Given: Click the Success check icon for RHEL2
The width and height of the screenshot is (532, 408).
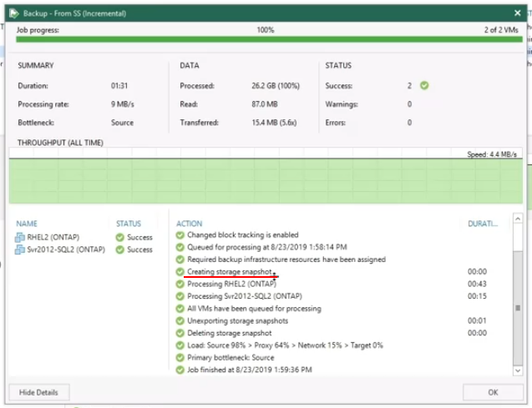Looking at the screenshot, I should point(119,238).
